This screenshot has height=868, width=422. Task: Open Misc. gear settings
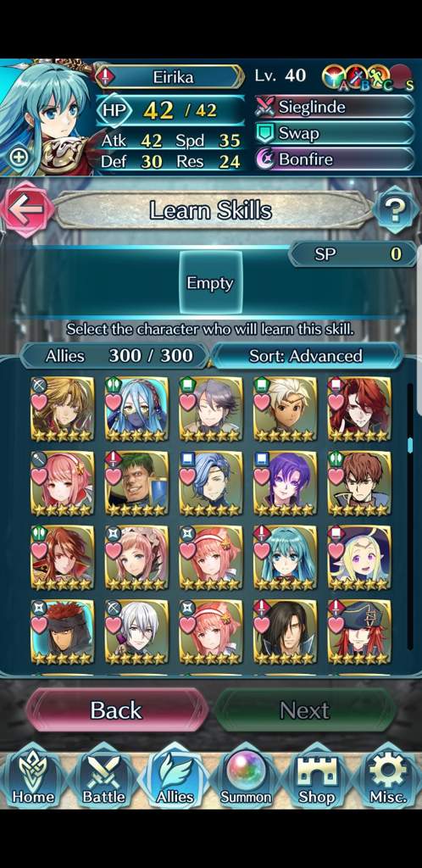pyautogui.click(x=387, y=780)
